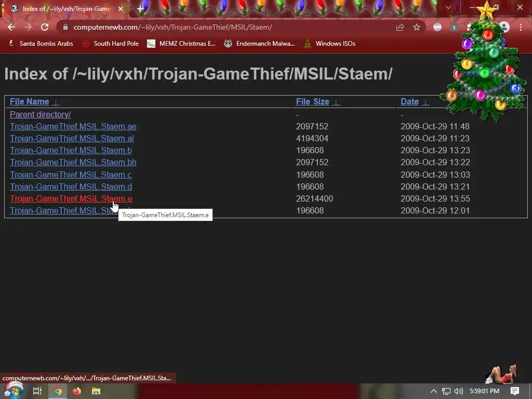Viewport: 532px width, 399px height.
Task: Open highlighted Trojan-GameThief.MSIL.Staem.e file
Action: click(x=71, y=198)
